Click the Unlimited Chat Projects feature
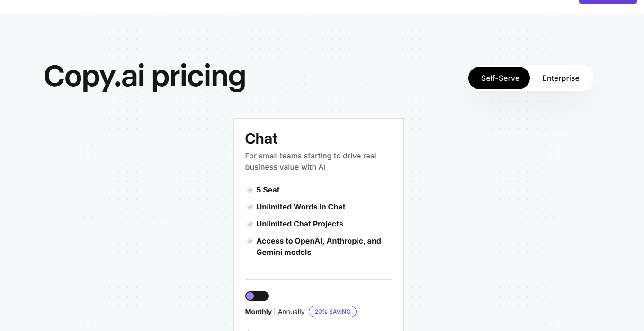644x331 pixels. [x=300, y=224]
